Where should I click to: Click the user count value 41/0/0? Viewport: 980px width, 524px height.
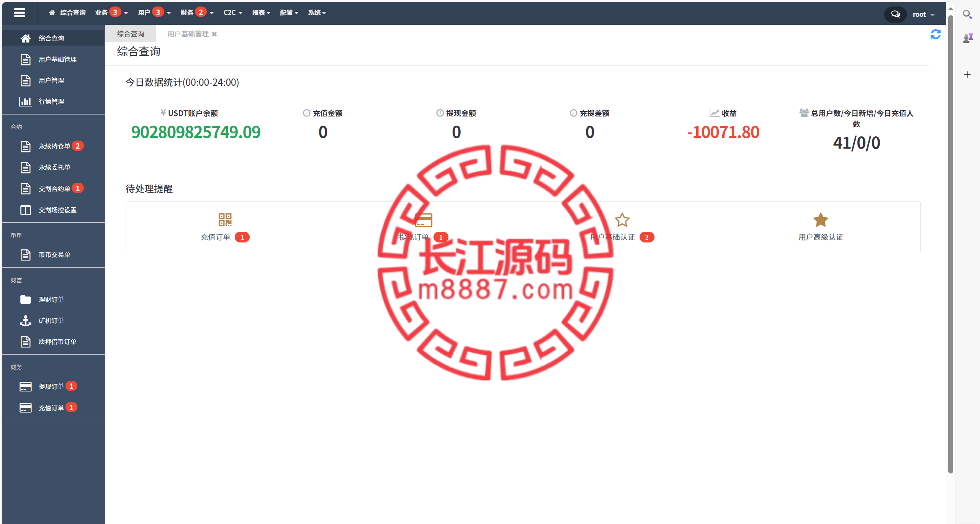(x=857, y=143)
